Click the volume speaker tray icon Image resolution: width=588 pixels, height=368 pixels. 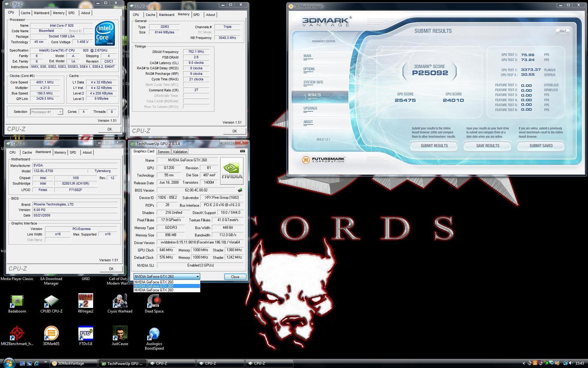571,363
